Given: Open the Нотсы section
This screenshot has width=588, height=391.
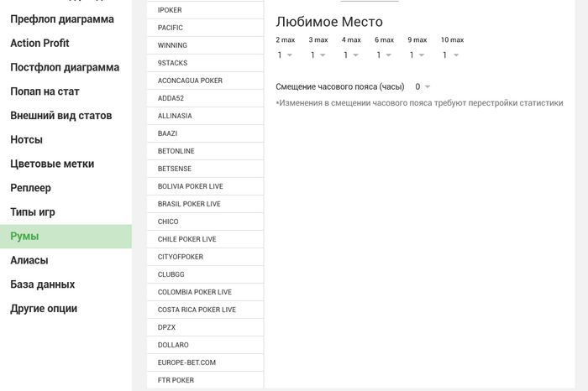Looking at the screenshot, I should click(x=66, y=139).
